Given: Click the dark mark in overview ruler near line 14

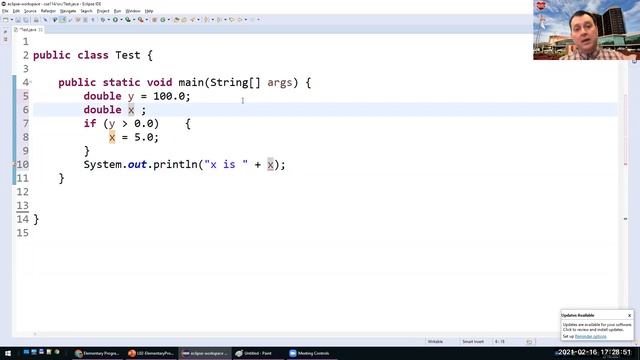Looking at the screenshot, I should coord(626,219).
